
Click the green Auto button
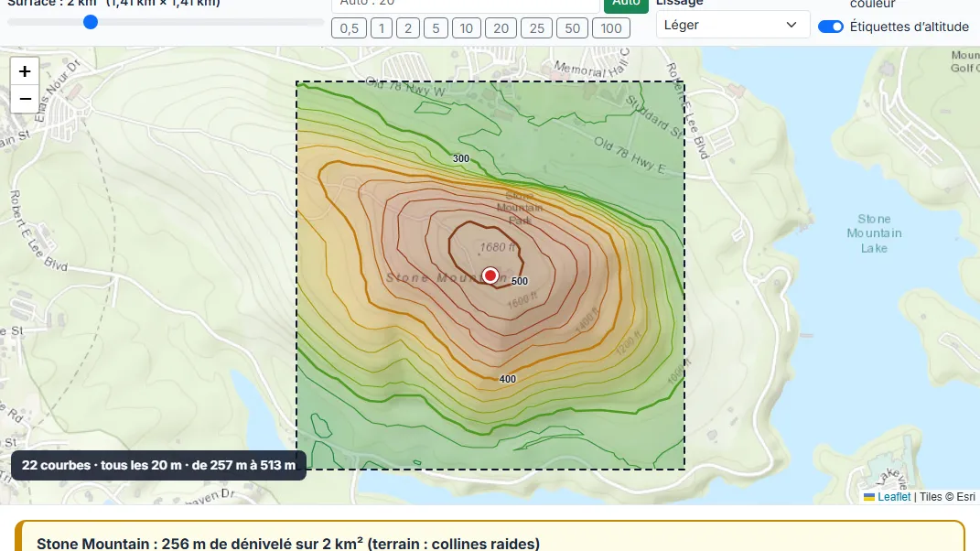point(626,5)
